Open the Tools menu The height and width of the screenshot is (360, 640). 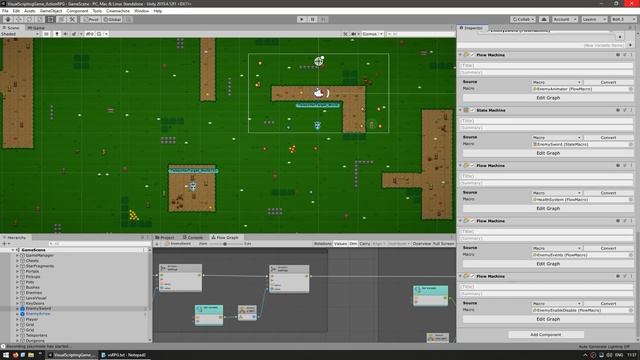click(x=97, y=11)
